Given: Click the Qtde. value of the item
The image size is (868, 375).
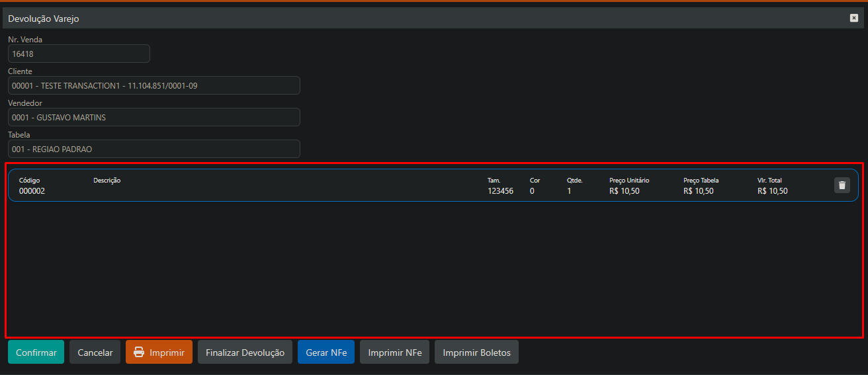Looking at the screenshot, I should 569,191.
